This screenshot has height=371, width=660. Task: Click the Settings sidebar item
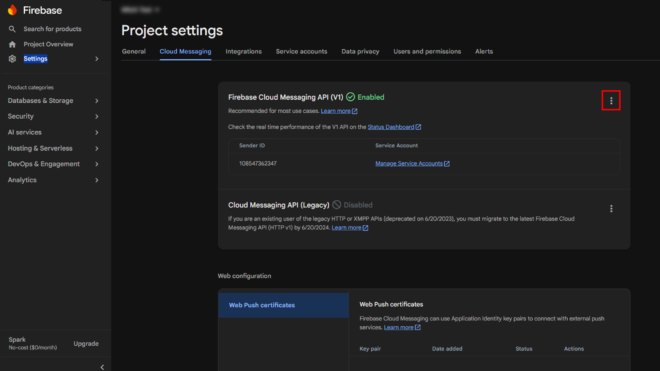coord(35,59)
